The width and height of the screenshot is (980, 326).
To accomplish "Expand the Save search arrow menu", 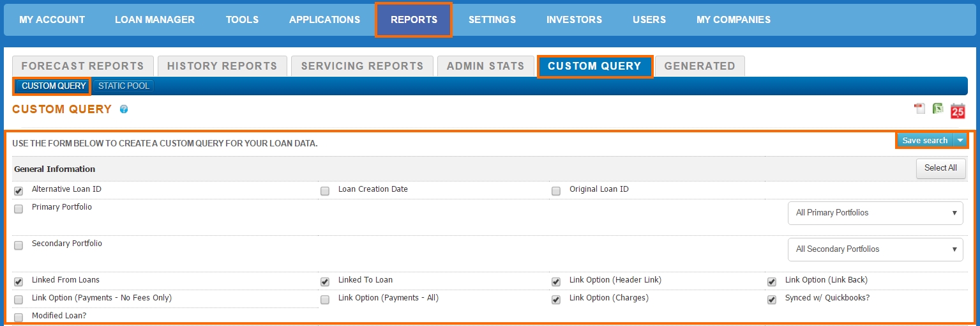I will pyautogui.click(x=960, y=141).
